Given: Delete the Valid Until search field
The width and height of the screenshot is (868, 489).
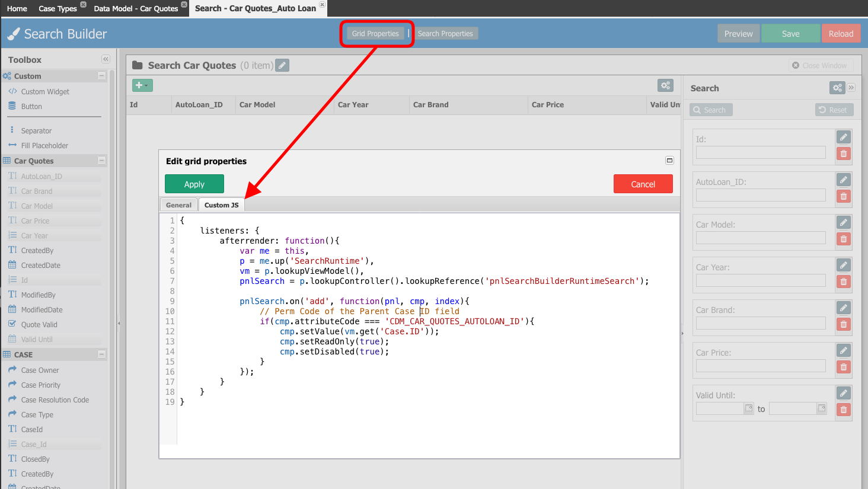Looking at the screenshot, I should click(x=844, y=410).
